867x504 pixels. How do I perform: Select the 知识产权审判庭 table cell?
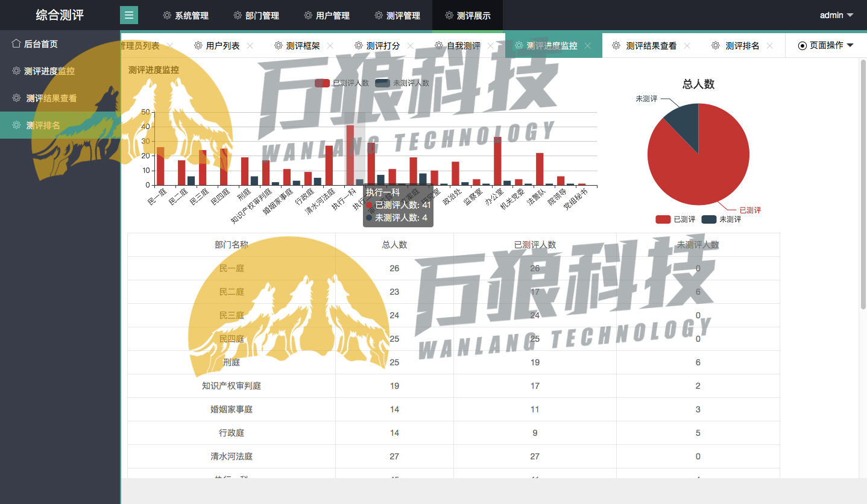point(232,386)
